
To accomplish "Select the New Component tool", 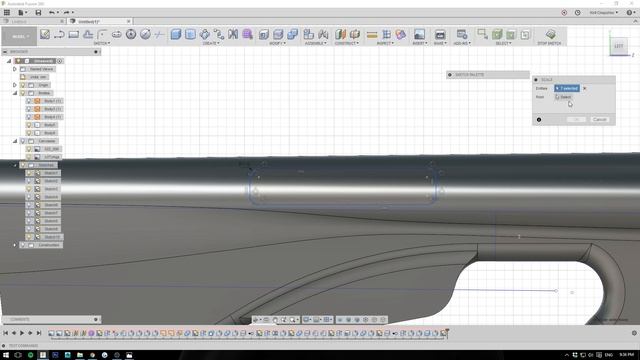I will [x=309, y=35].
